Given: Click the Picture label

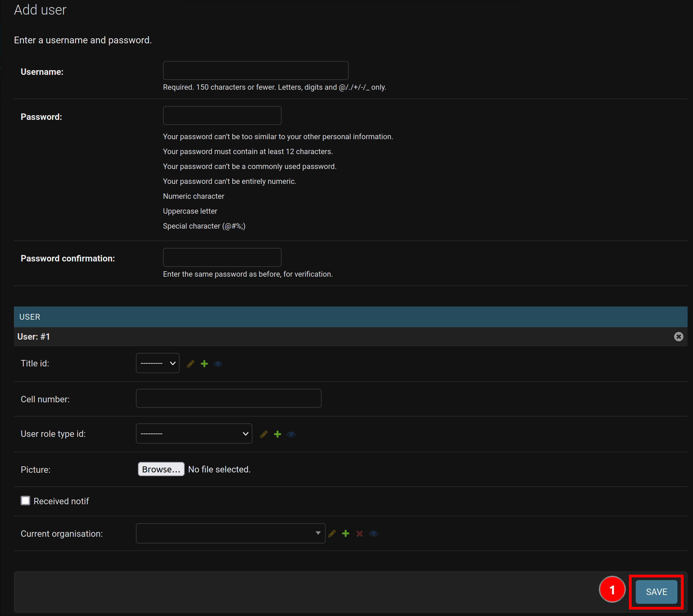Looking at the screenshot, I should click(x=36, y=470).
